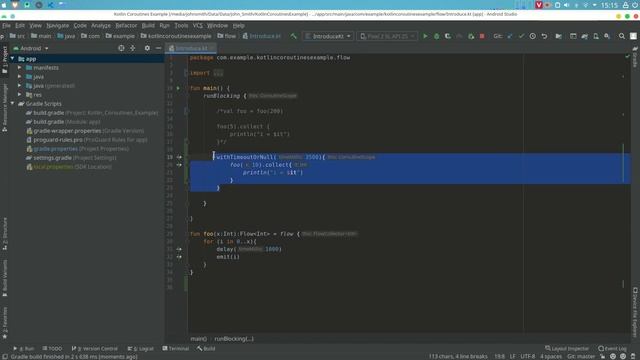Image resolution: width=640 pixels, height=360 pixels.
Task: Click the Git Update Project arrow icon
Action: tap(510, 36)
